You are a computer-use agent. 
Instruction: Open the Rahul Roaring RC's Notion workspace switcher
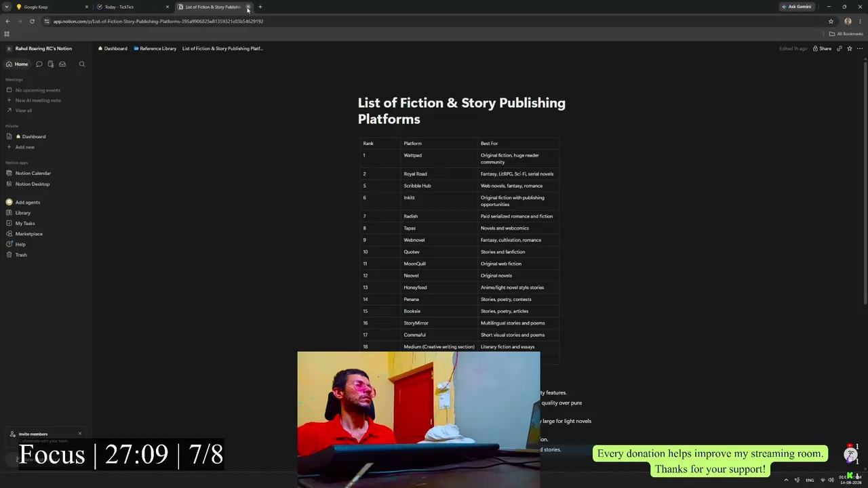click(x=39, y=49)
